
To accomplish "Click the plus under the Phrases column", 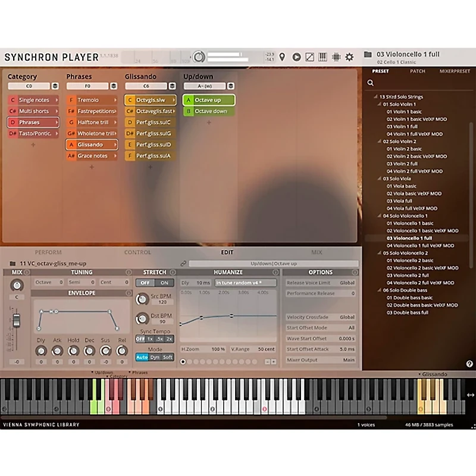I will coord(92,167).
